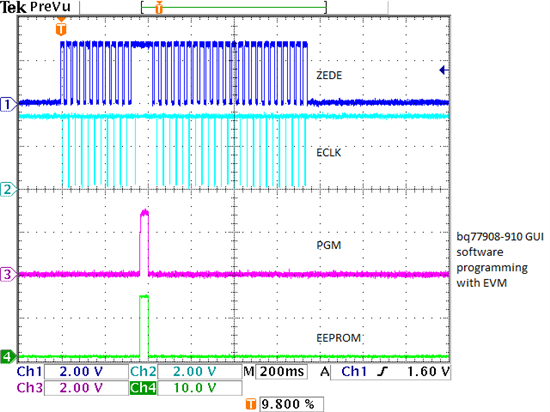Click the 1.60 V trigger level readout

428,372
